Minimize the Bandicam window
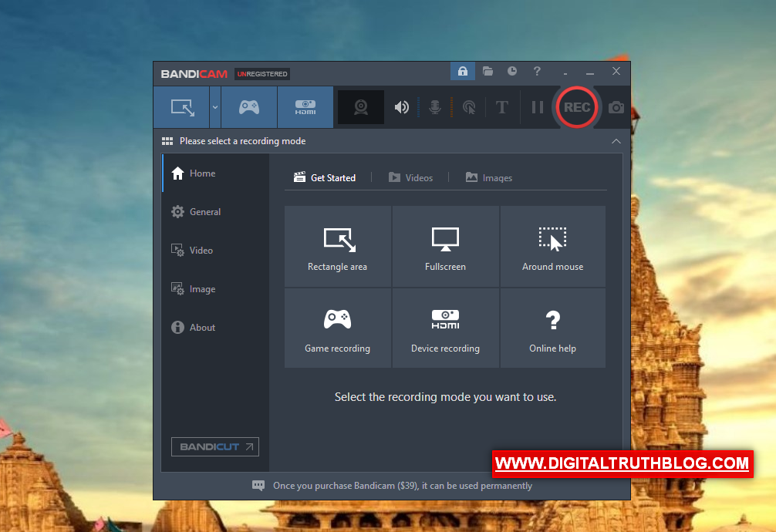The width and height of the screenshot is (776, 532). tap(590, 72)
